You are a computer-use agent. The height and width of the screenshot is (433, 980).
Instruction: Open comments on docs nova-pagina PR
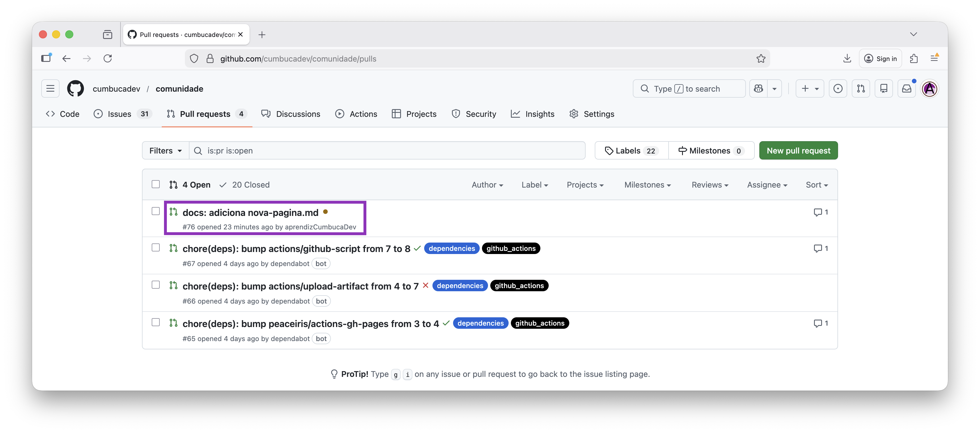tap(821, 212)
